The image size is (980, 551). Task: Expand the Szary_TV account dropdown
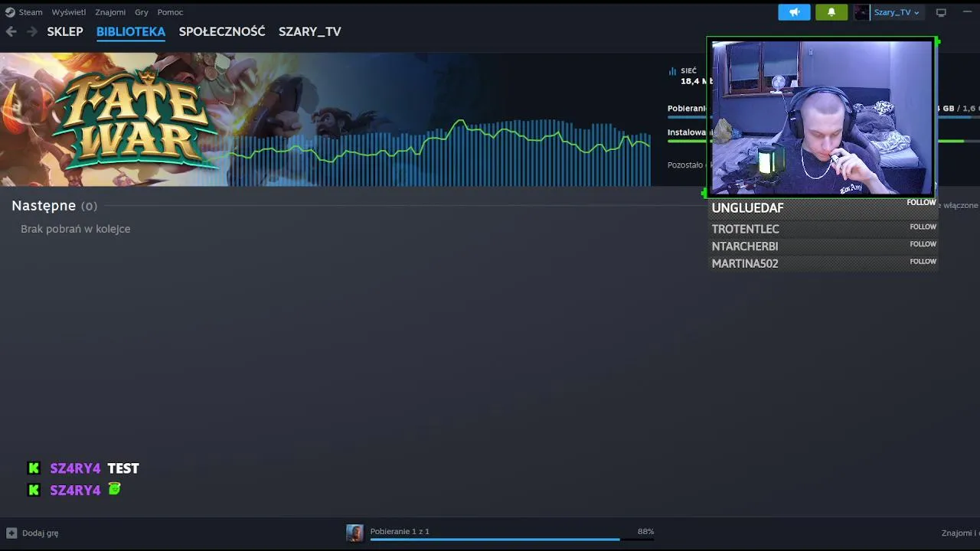[x=897, y=12]
